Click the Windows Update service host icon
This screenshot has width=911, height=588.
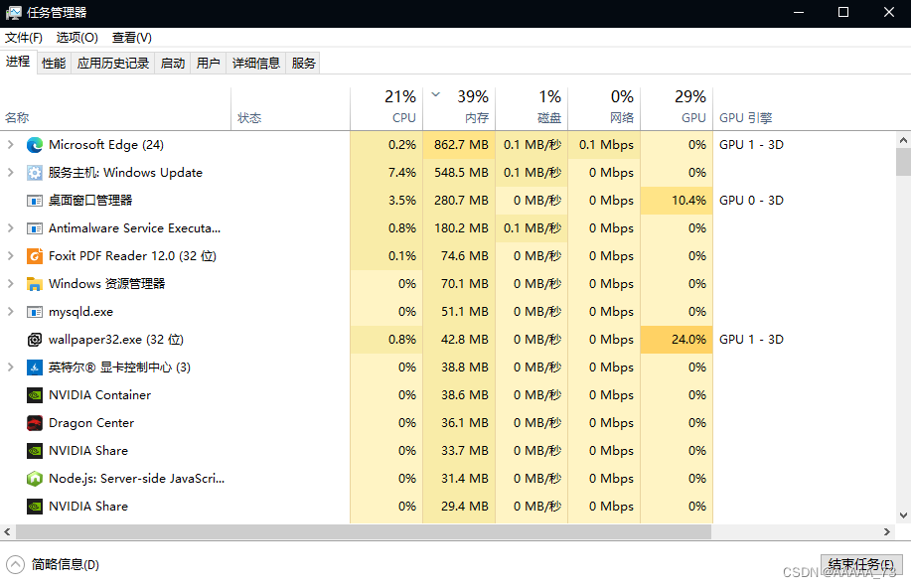(35, 173)
